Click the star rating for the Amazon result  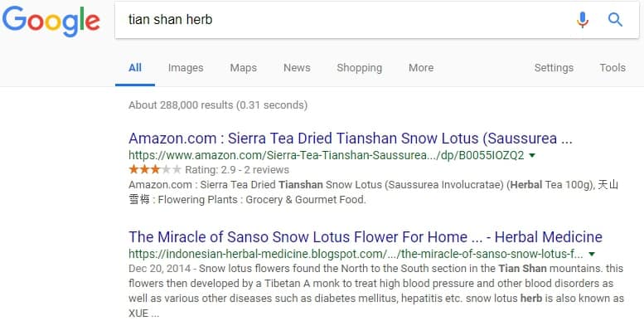155,169
